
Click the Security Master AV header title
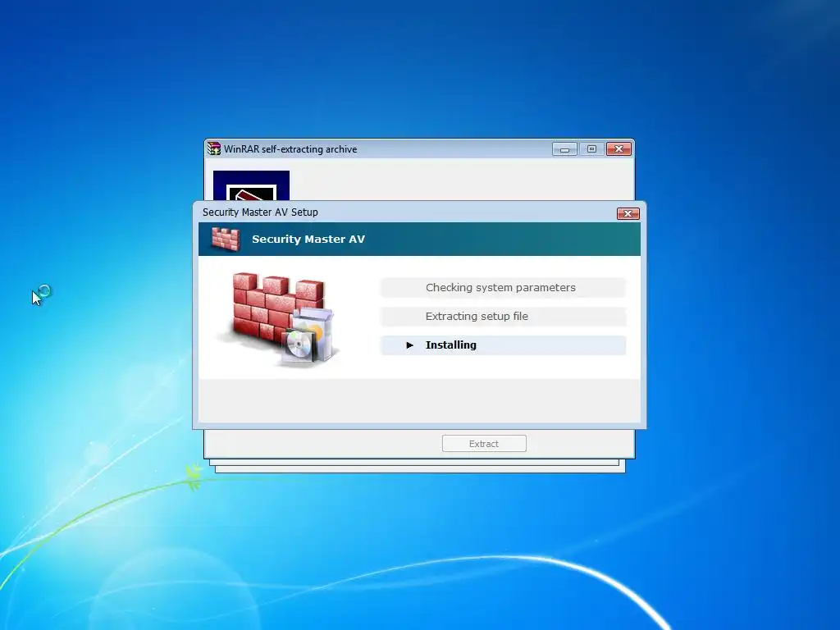pos(308,239)
